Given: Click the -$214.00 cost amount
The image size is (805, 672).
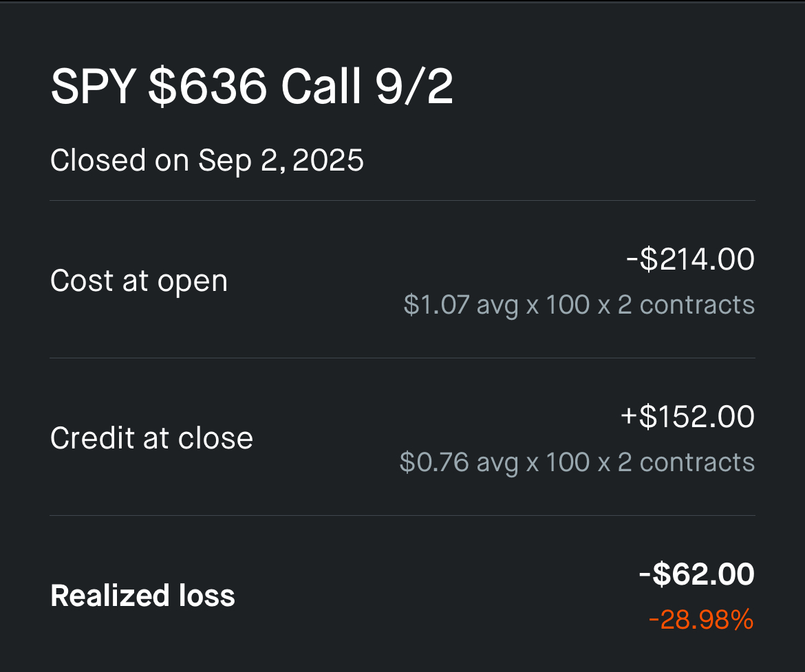Looking at the screenshot, I should point(690,259).
